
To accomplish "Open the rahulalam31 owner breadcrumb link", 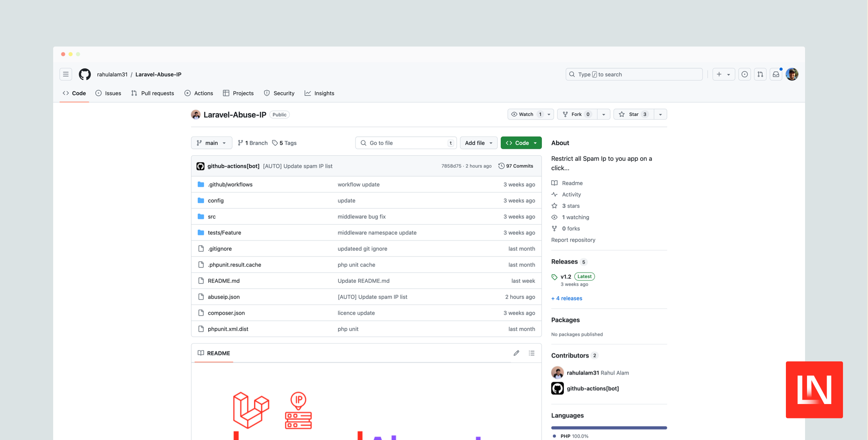I will 112,74.
